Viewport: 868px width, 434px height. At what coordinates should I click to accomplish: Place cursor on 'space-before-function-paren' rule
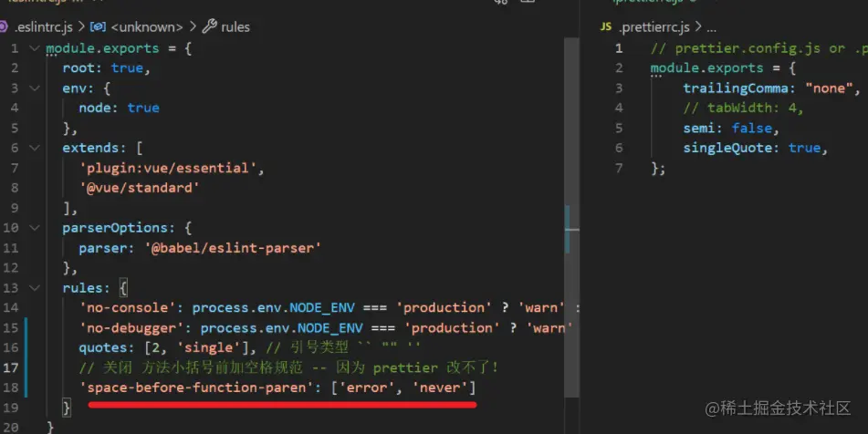pos(196,387)
